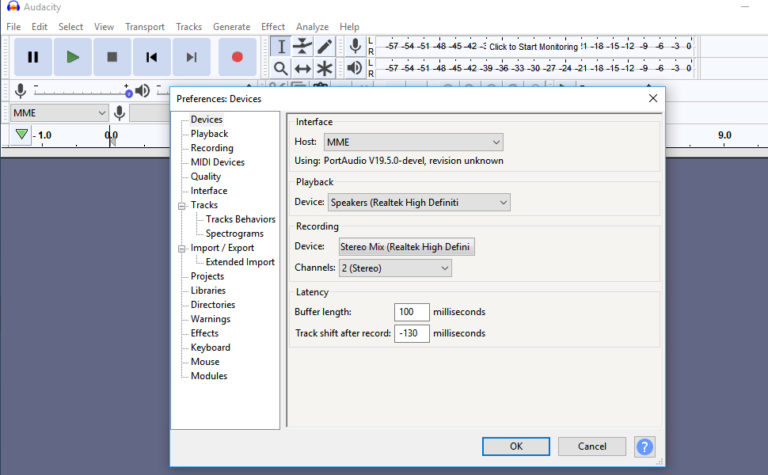Select Modules in preferences tree
The width and height of the screenshot is (768, 475).
[209, 376]
